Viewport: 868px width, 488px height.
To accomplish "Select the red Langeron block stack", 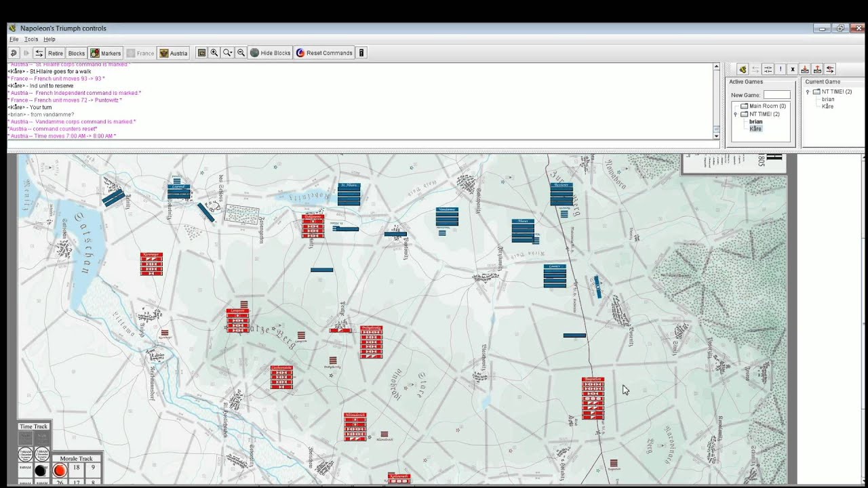I will pyautogui.click(x=237, y=321).
